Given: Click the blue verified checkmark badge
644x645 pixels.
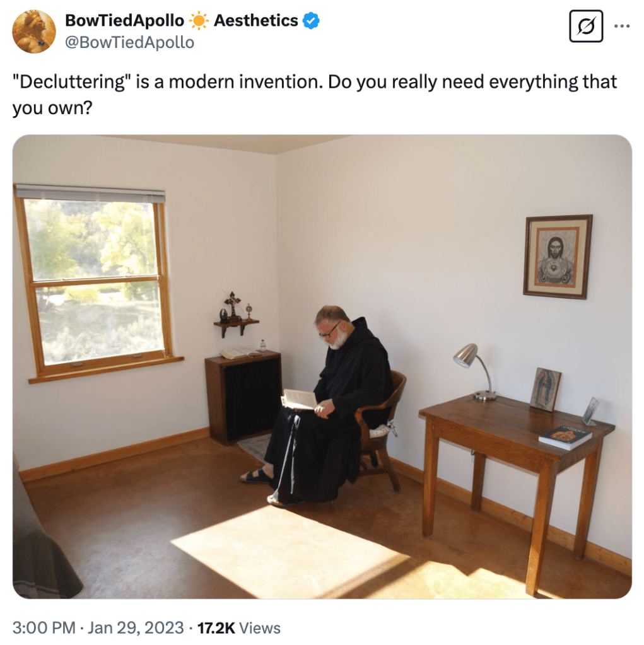Looking at the screenshot, I should coord(311,21).
